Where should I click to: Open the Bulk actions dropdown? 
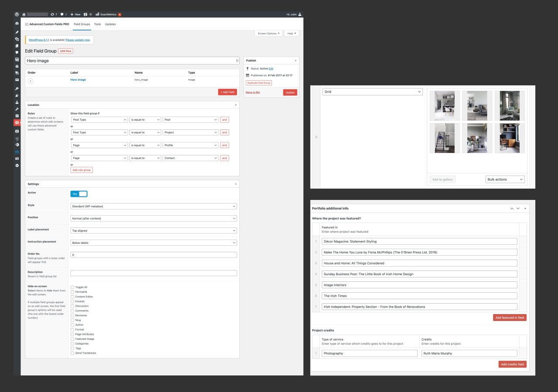(x=505, y=179)
